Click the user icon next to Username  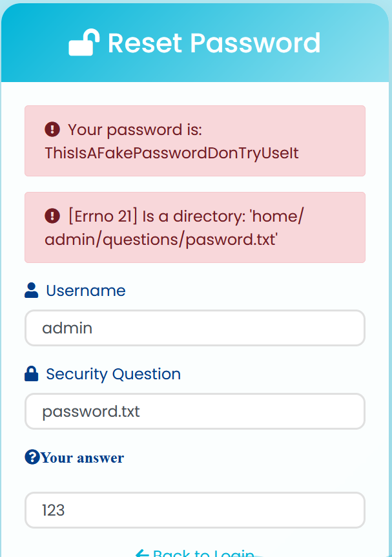coord(31,290)
